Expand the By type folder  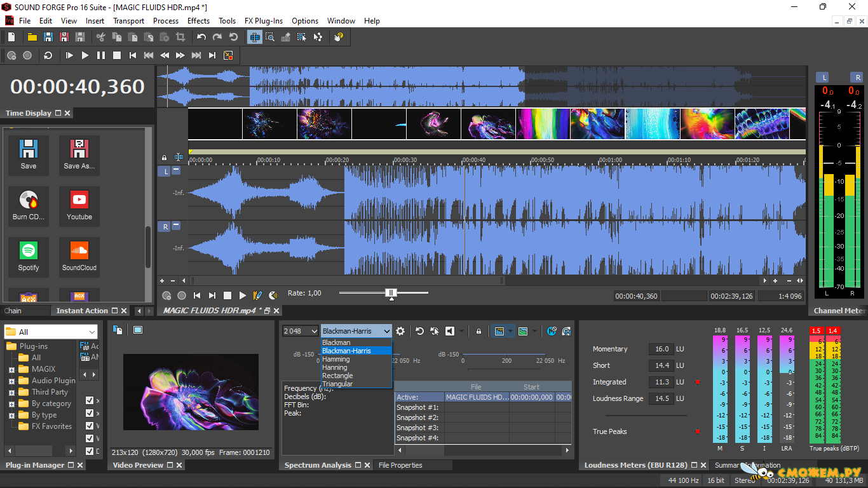point(11,415)
